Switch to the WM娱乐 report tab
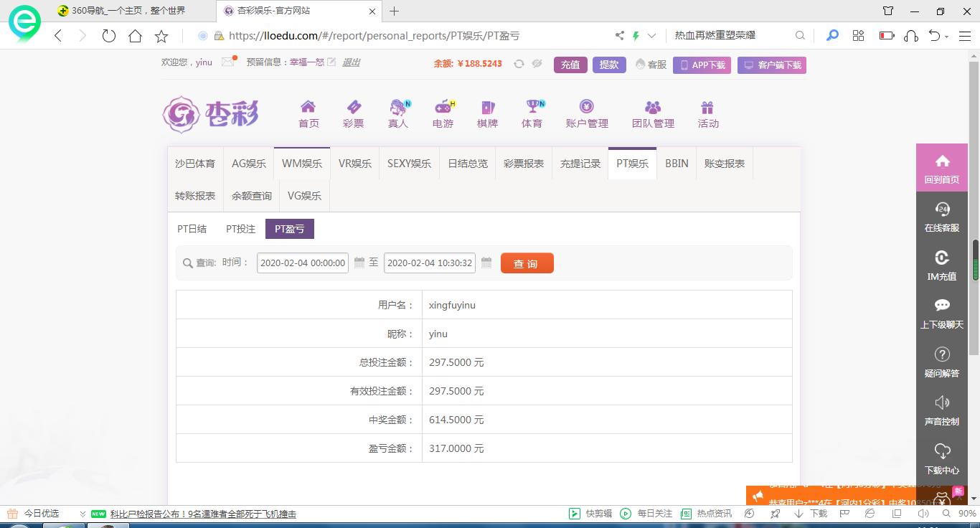Viewport: 980px width, 528px height. click(x=302, y=164)
